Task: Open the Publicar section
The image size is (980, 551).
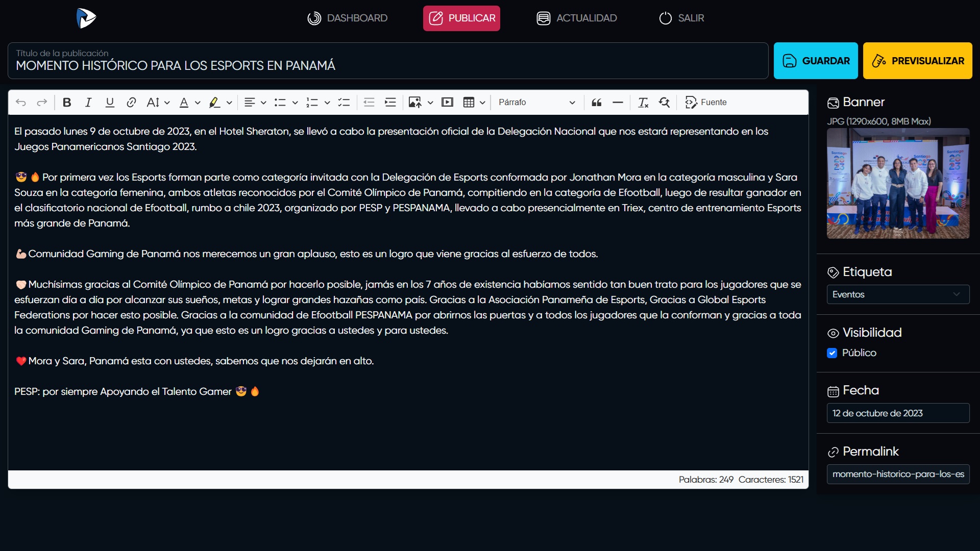Action: click(461, 18)
